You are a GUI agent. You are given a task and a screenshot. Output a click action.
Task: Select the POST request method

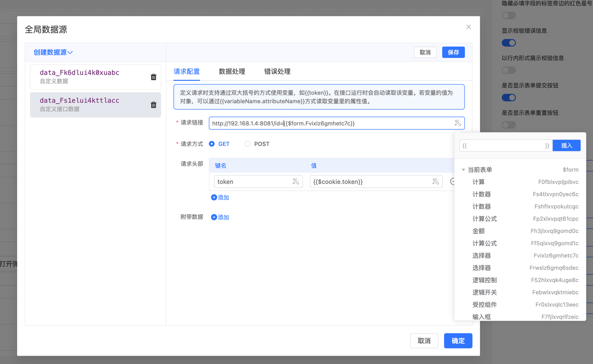click(248, 144)
